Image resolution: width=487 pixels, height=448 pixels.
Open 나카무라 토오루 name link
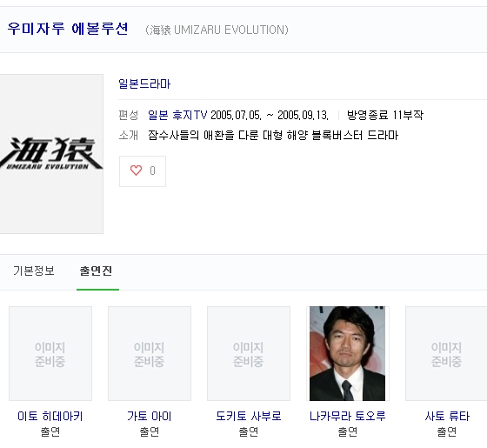click(x=347, y=416)
